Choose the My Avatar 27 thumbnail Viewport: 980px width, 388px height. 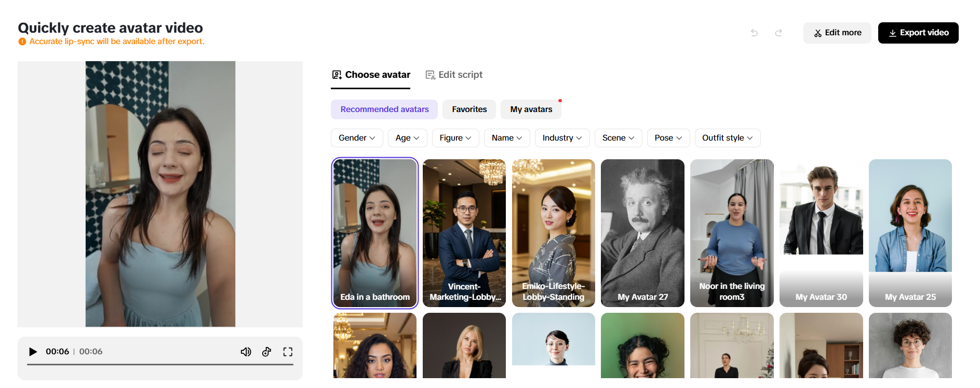642,233
